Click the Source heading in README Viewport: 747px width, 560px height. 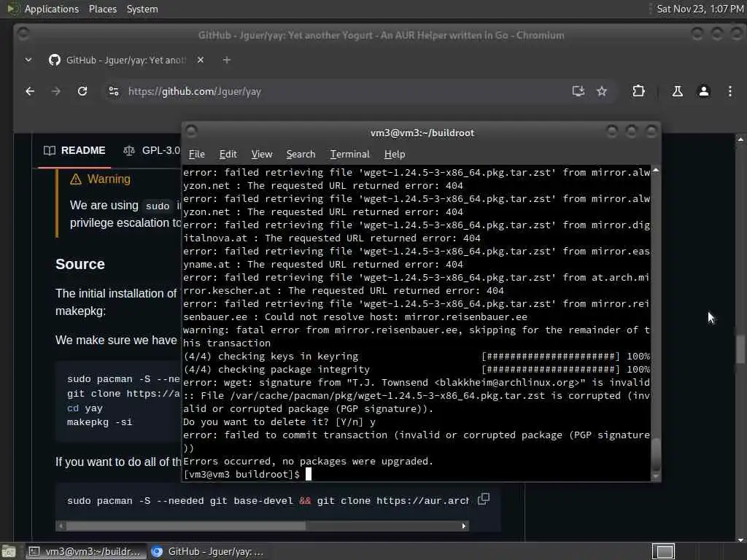tap(80, 264)
